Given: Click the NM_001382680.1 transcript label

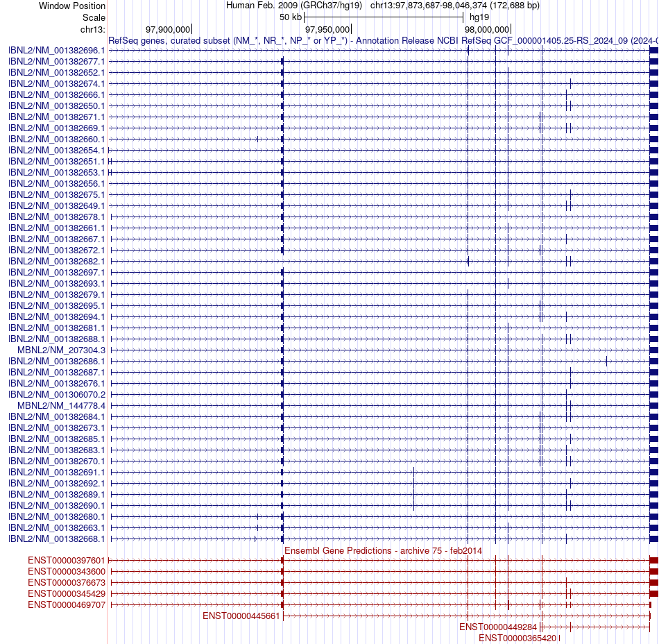Looking at the screenshot, I should point(57,516).
